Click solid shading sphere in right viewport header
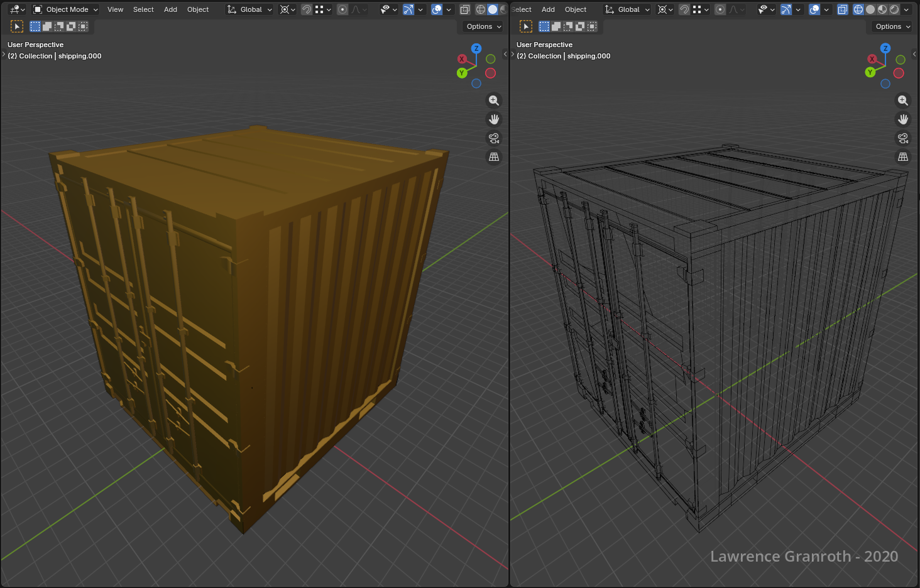 pos(870,9)
